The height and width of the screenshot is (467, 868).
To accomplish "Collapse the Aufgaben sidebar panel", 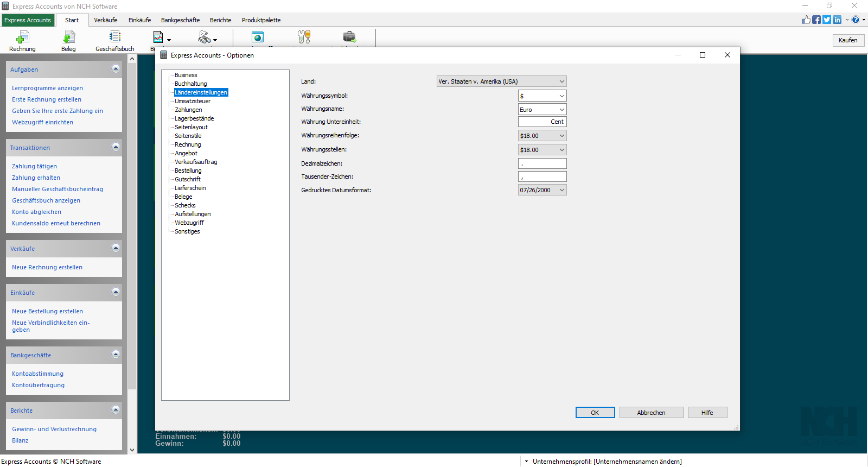I will click(116, 68).
